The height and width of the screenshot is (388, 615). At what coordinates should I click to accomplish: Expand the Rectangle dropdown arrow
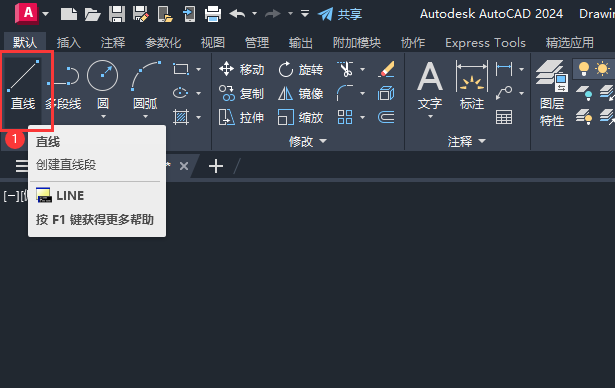[198, 69]
